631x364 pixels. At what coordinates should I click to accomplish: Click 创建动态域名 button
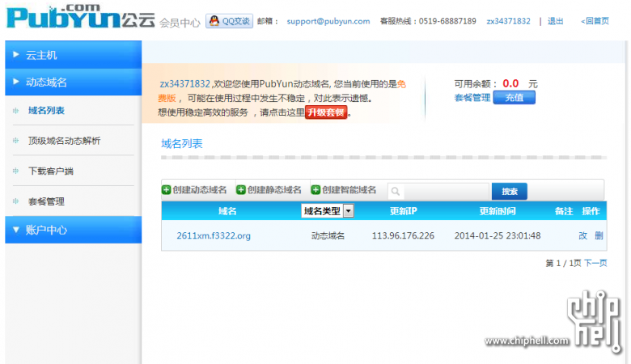tap(194, 190)
